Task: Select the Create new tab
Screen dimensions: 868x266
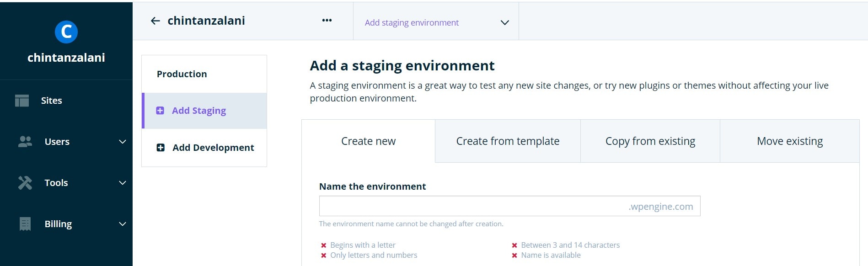Action: [x=368, y=141]
